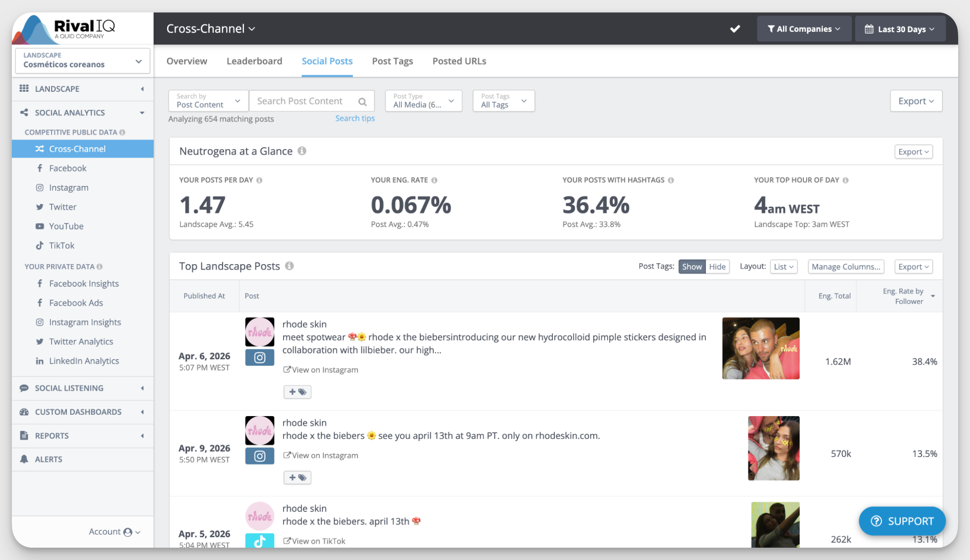Screen dimensions: 970x560
Task: Click the first rhode post thumbnail
Action: [760, 348]
